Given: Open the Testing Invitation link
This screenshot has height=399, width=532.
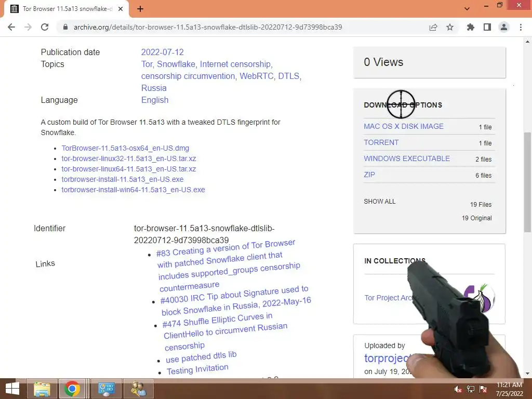Looking at the screenshot, I should pos(197,369).
